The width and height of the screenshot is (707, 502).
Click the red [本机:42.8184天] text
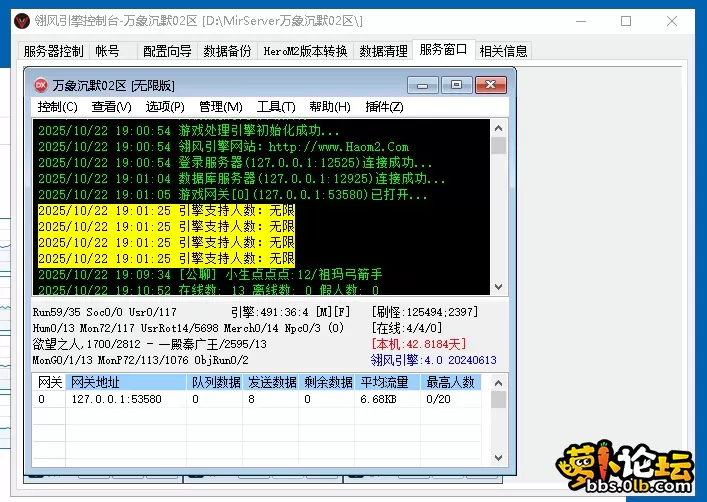pos(418,344)
